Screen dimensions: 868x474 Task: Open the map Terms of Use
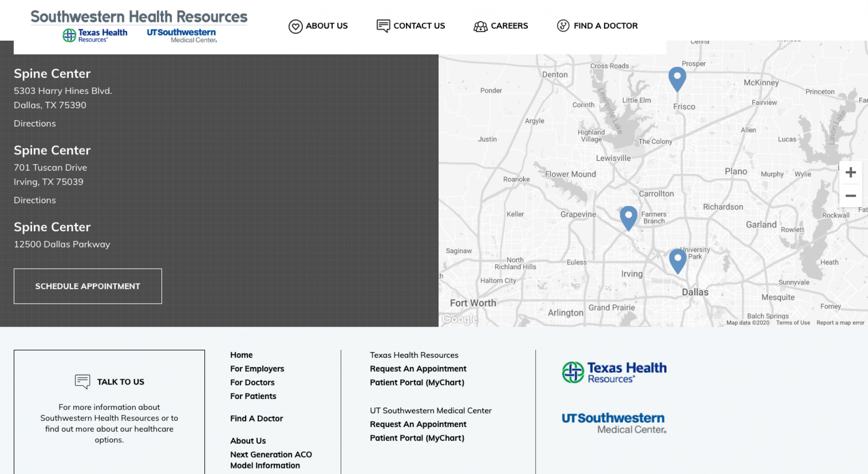pos(793,323)
